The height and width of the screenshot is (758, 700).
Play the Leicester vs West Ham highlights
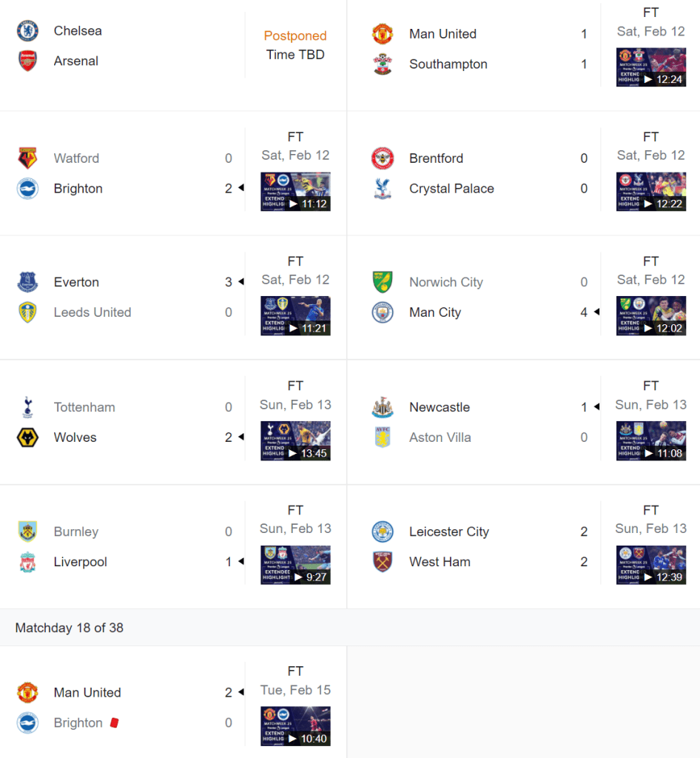point(650,566)
